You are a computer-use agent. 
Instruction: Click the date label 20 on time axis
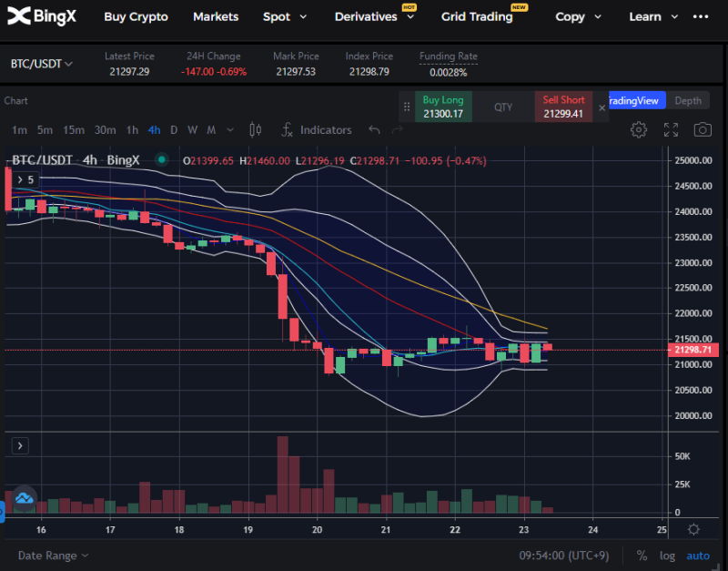click(317, 530)
